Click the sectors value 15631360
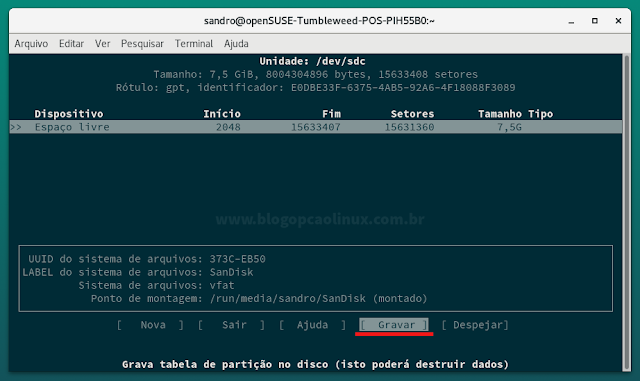This screenshot has height=381, width=640. 409,127
